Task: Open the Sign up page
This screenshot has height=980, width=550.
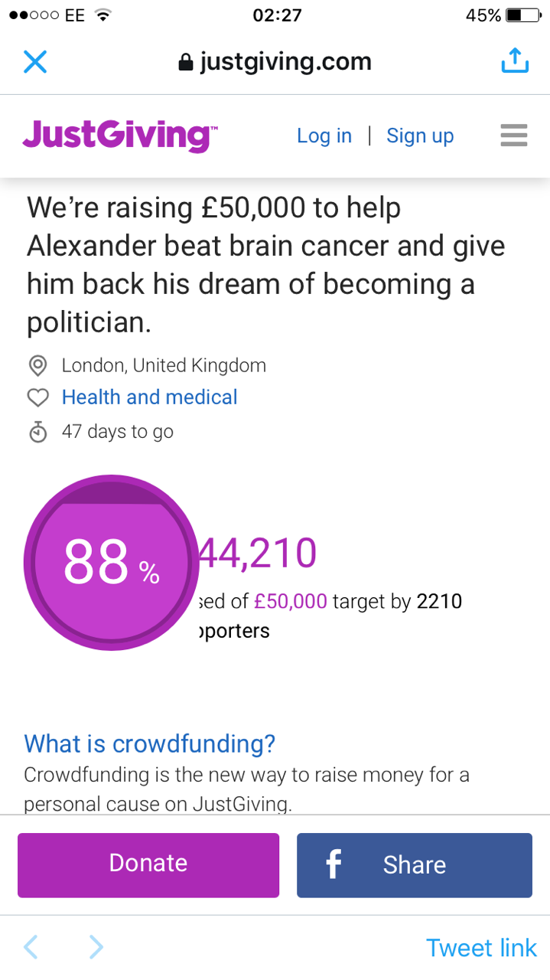Action: pyautogui.click(x=420, y=136)
